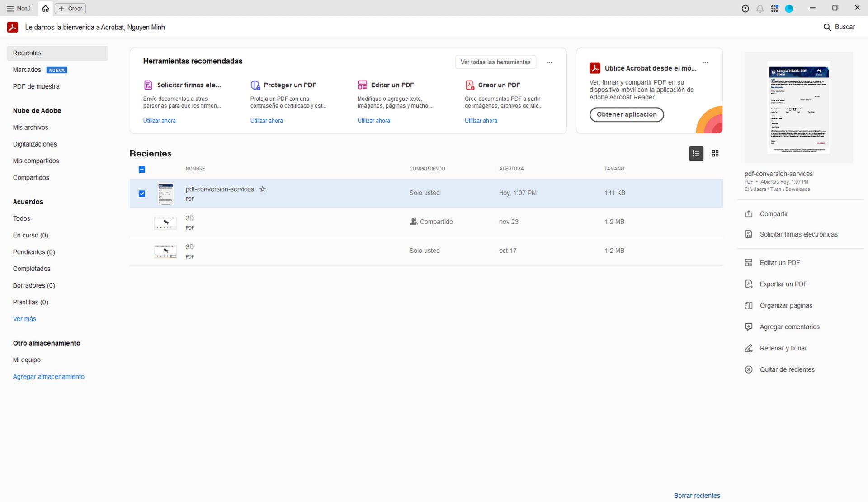This screenshot has width=868, height=502.
Task: Switch to grid view icon
Action: (715, 154)
